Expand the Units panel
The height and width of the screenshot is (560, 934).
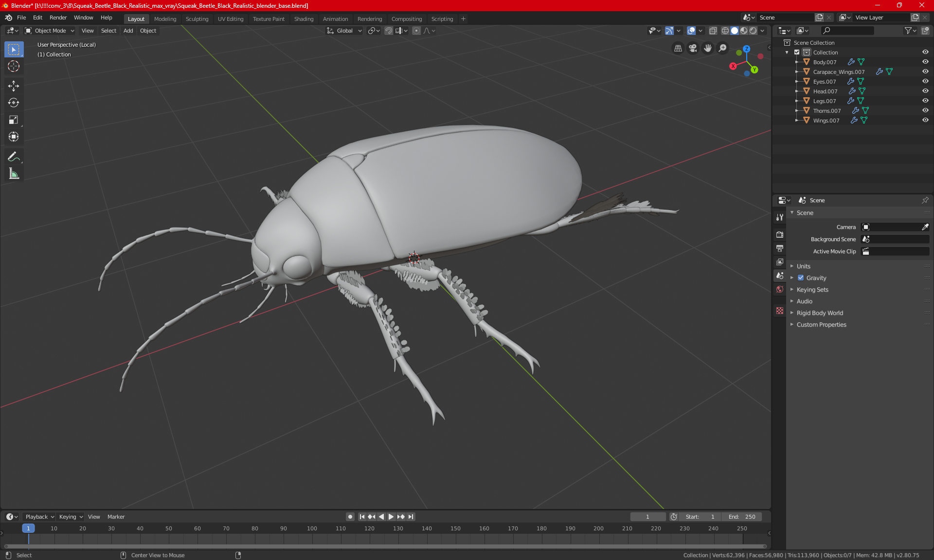click(803, 266)
